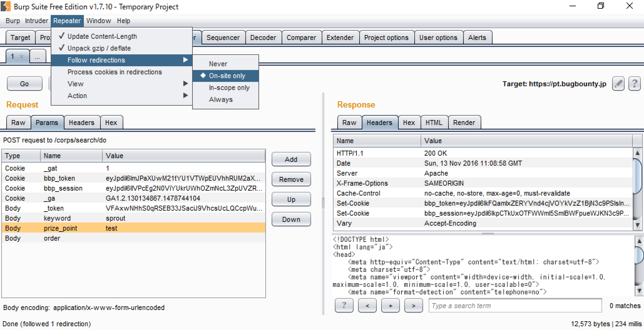Image resolution: width=644 pixels, height=330 pixels.
Task: Open the Repeater help question mark icon
Action: click(x=634, y=84)
